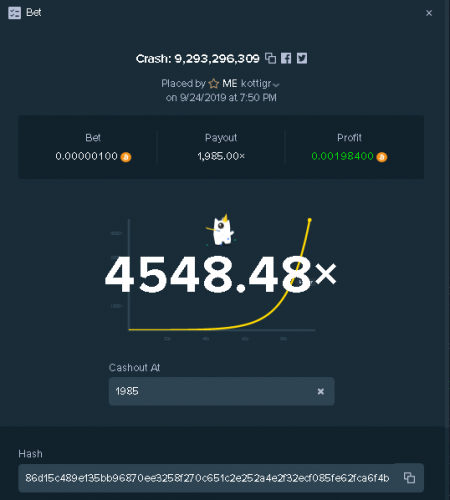
Task: Share the bet on Facebook
Action: 286,58
